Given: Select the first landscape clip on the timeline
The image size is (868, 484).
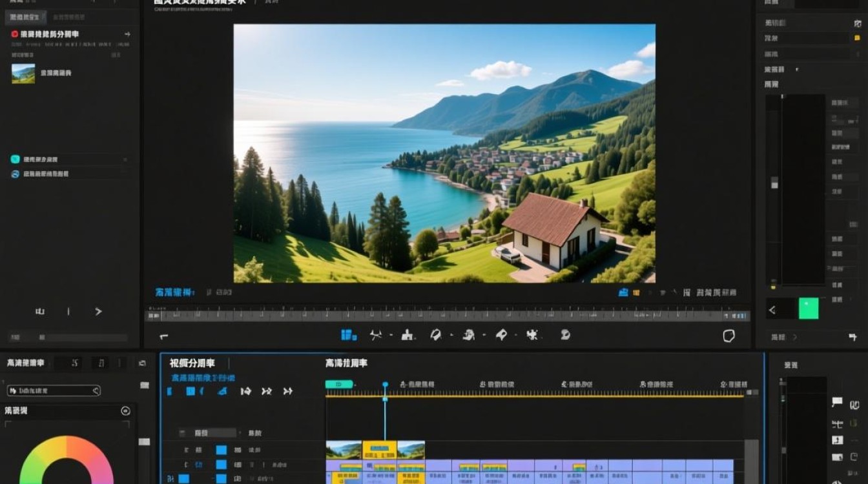Looking at the screenshot, I should point(344,450).
